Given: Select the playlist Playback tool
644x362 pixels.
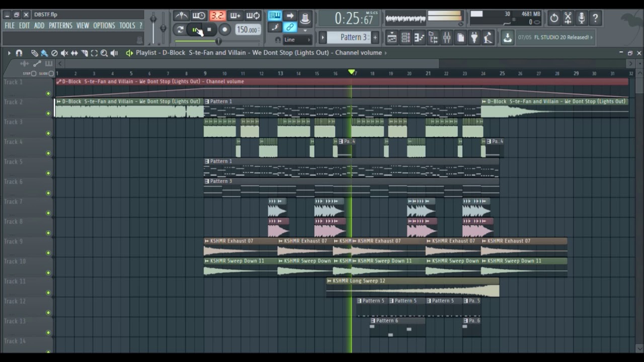Looking at the screenshot, I should pyautogui.click(x=114, y=53).
